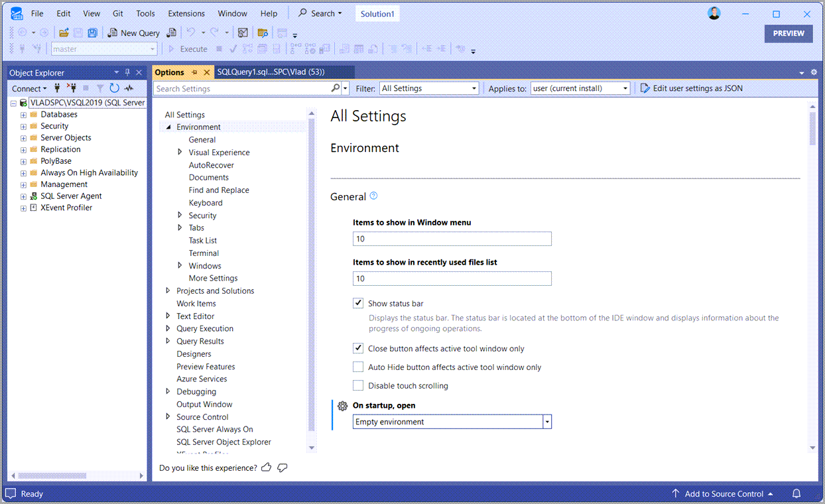Viewport: 825px width, 504px height.
Task: Collapse the Environment settings node
Action: click(x=168, y=127)
